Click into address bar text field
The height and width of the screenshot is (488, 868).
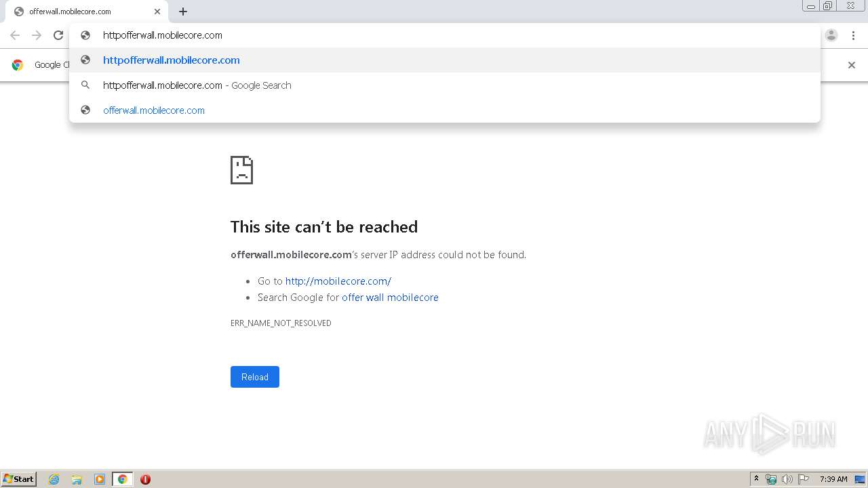click(x=444, y=35)
